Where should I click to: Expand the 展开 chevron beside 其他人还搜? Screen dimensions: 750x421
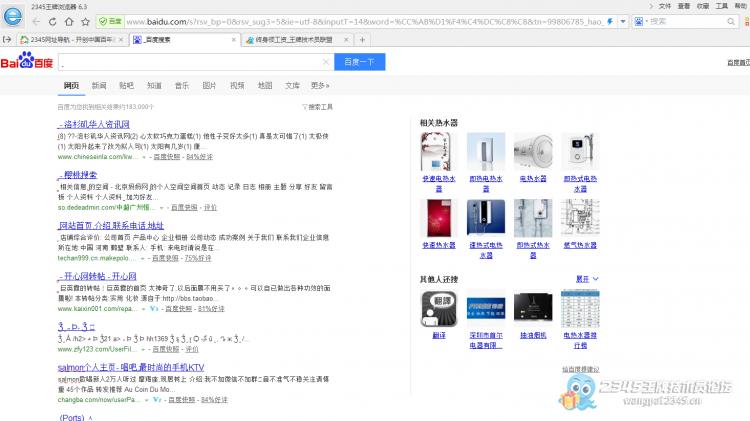click(x=587, y=278)
